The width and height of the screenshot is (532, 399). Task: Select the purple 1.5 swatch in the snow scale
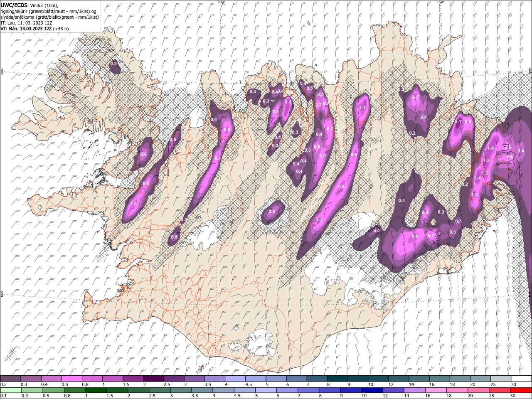(133, 379)
